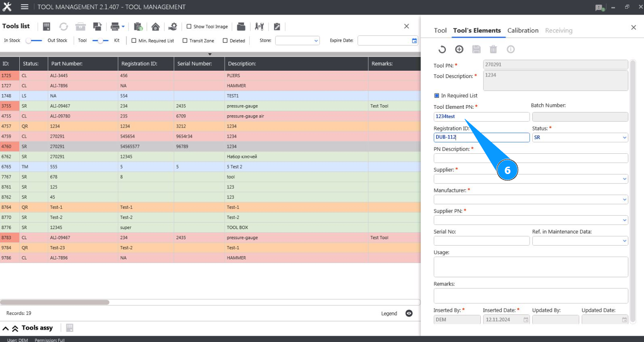644x342 pixels.
Task: Click the add element plus-circle icon
Action: click(459, 50)
